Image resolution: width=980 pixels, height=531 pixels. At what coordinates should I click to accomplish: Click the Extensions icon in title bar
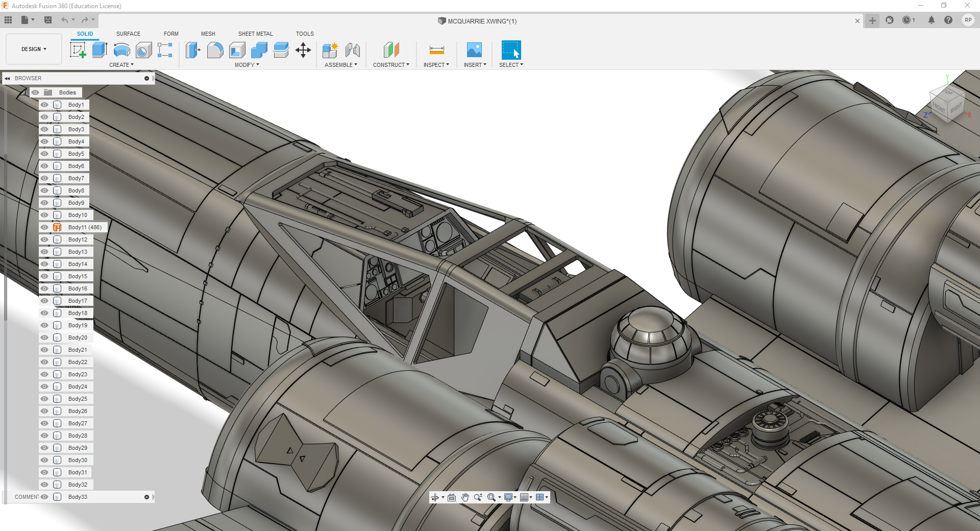coord(890,20)
